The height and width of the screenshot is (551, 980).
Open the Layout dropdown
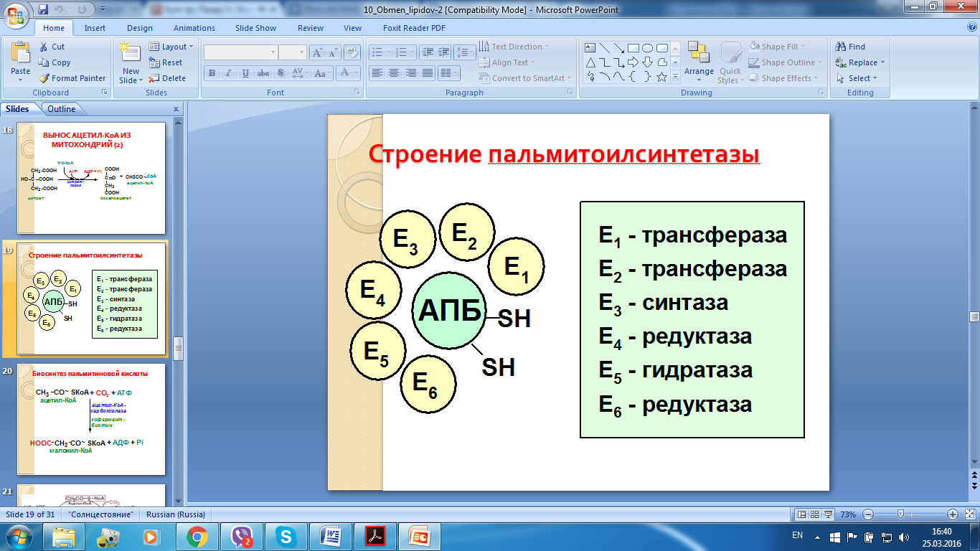[x=170, y=47]
